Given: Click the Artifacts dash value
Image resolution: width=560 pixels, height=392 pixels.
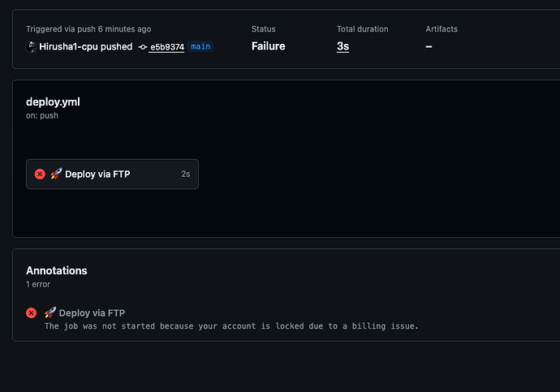Looking at the screenshot, I should 429,47.
